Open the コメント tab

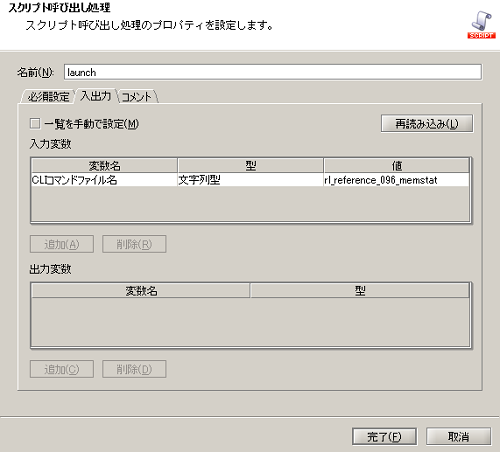pyautogui.click(x=137, y=97)
